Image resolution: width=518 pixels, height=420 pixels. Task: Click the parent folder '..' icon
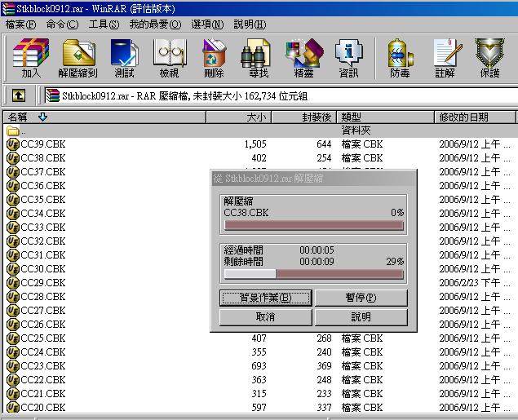point(13,131)
